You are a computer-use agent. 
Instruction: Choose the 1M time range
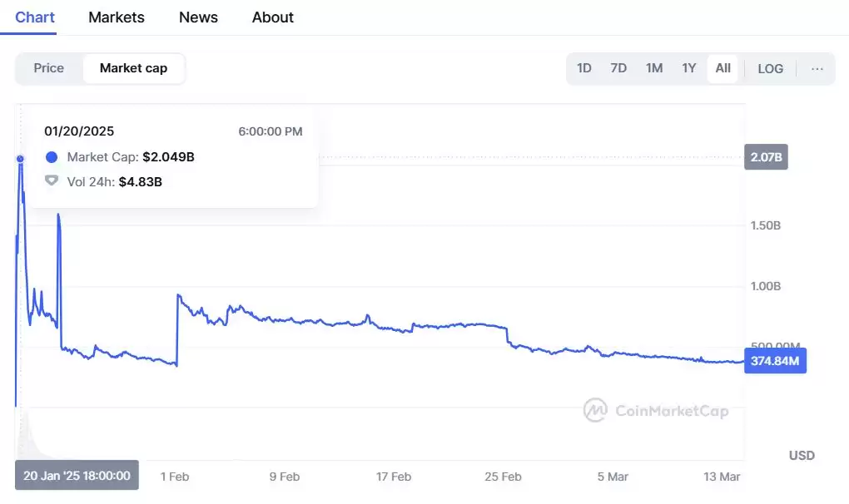(x=654, y=68)
